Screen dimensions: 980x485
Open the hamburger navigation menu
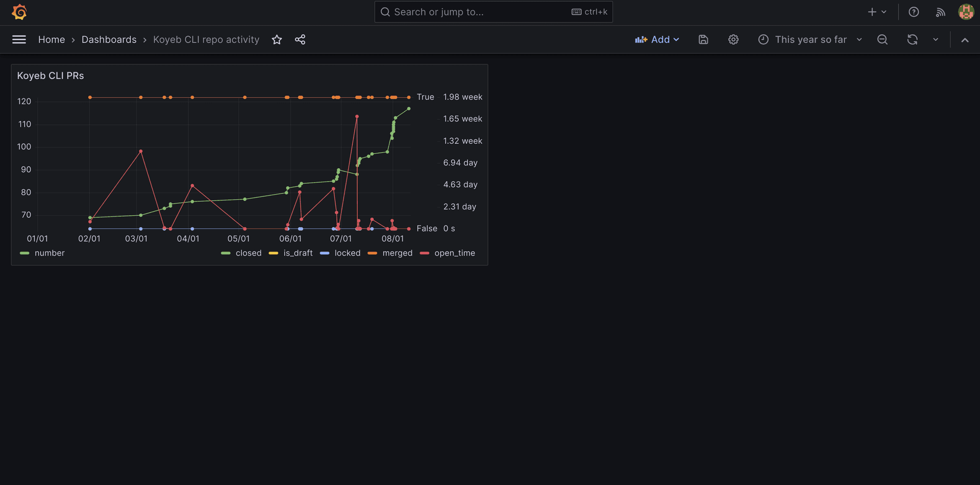[19, 39]
